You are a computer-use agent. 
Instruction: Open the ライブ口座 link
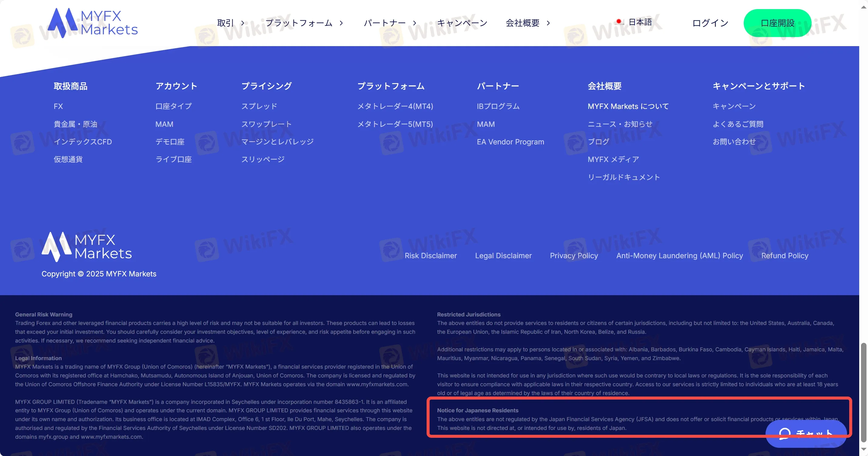point(173,159)
